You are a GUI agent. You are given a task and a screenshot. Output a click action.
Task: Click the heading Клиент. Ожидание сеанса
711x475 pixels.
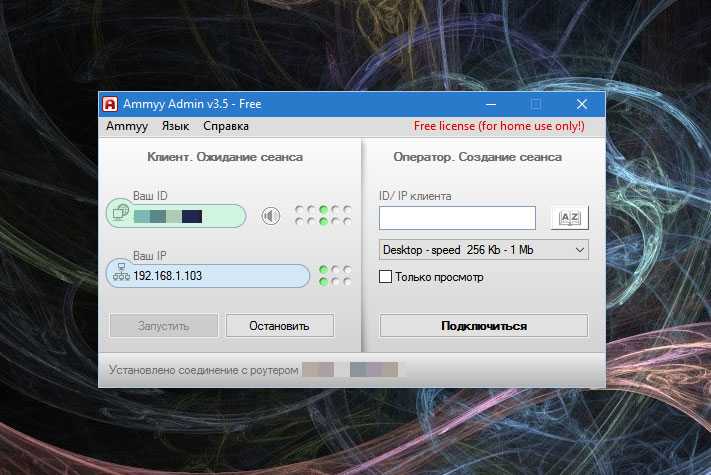pyautogui.click(x=225, y=157)
